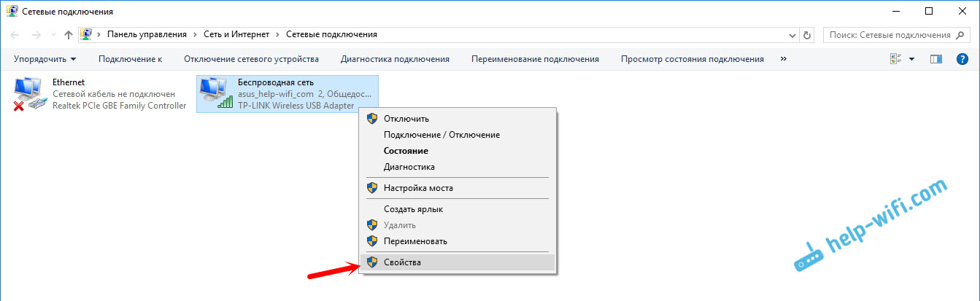Show the preview pane
This screenshot has height=301, width=980.
[x=937, y=59]
